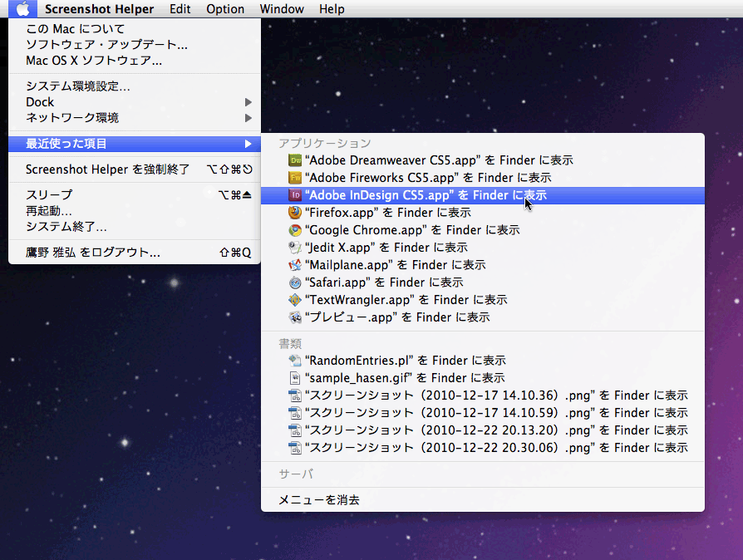
Task: Open the Screenshot Helper menu
Action: pos(99,9)
